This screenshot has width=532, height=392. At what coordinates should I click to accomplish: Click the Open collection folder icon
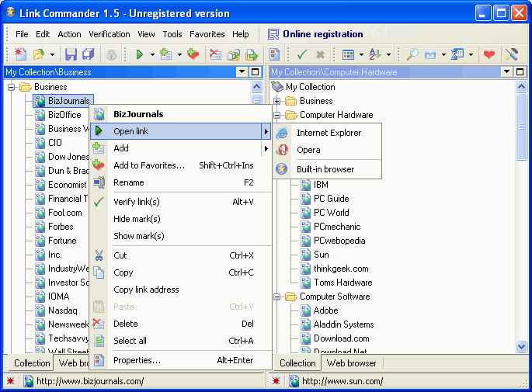39,54
